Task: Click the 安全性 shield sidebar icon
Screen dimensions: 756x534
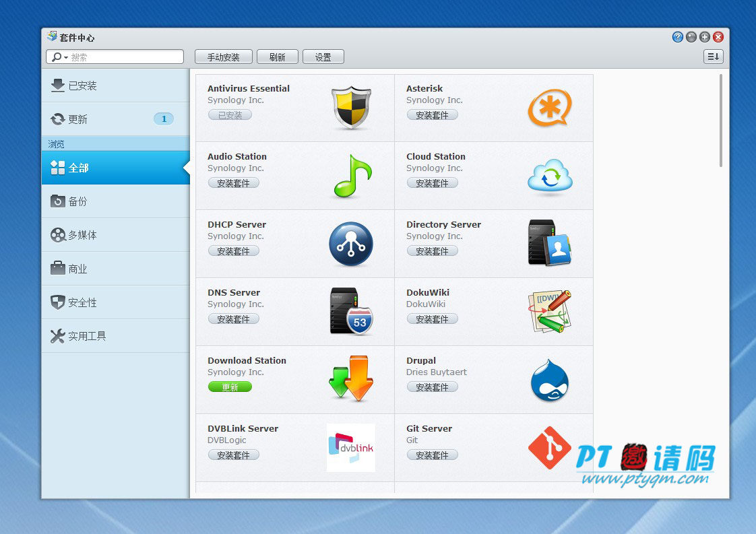Action: (58, 302)
